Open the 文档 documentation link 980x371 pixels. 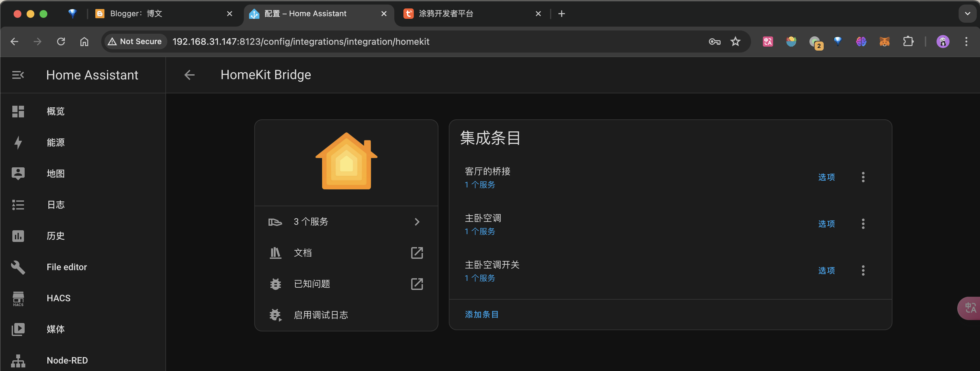(303, 253)
